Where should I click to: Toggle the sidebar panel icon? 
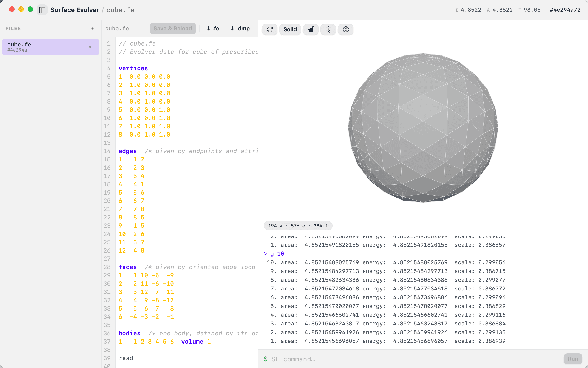point(42,10)
